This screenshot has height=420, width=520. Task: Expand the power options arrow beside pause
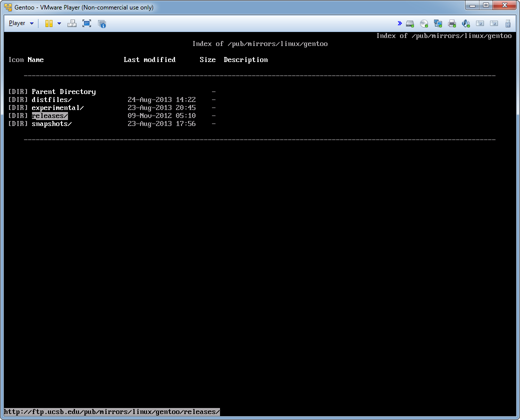(59, 23)
